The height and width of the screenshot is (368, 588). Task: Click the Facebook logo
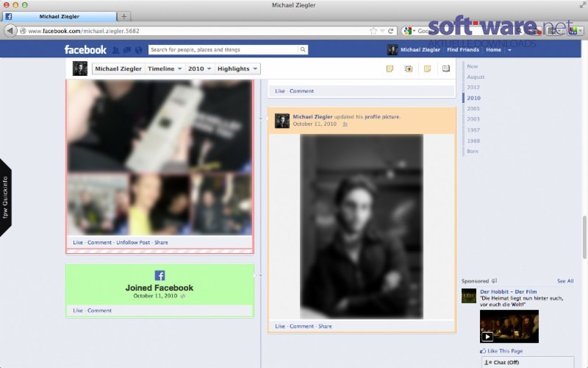point(85,49)
